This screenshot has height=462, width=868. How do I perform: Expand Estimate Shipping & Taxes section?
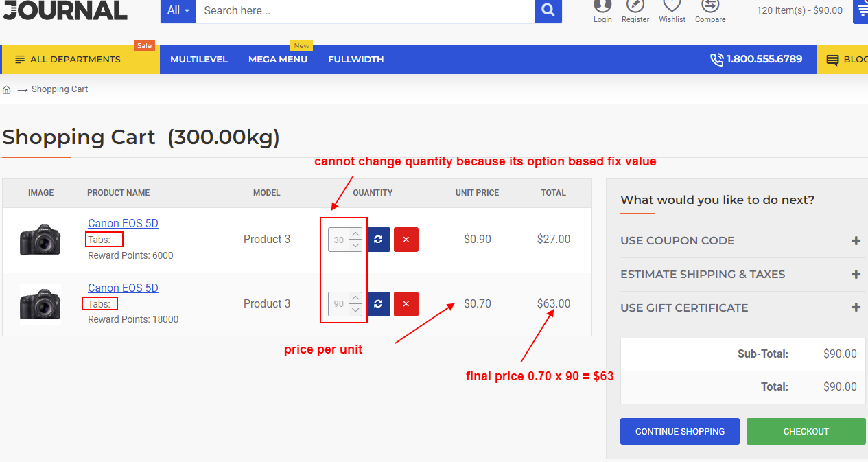740,275
